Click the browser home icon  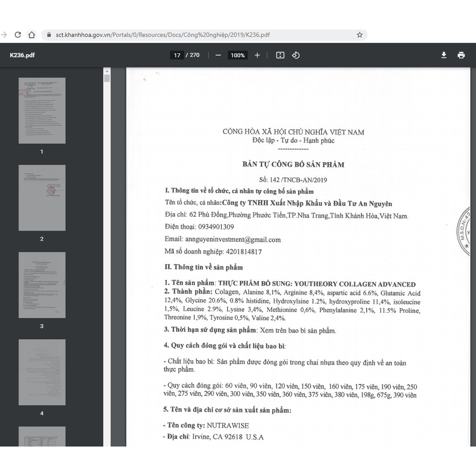(32, 35)
